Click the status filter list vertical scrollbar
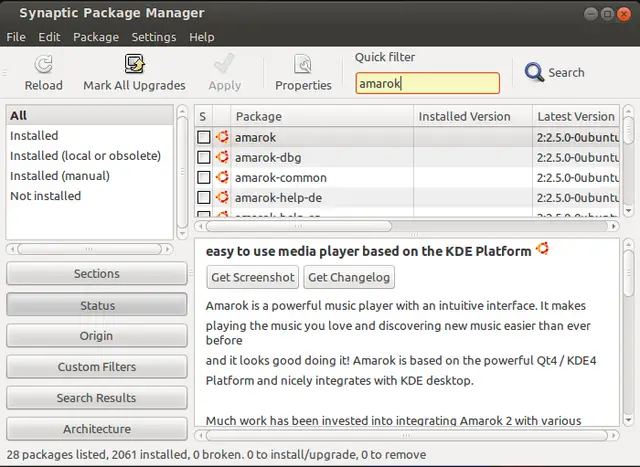The width and height of the screenshot is (640, 467). [x=182, y=171]
